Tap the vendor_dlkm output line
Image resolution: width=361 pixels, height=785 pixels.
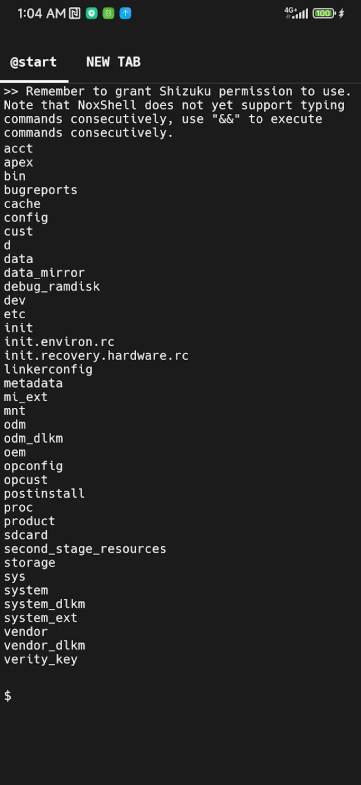coord(45,645)
